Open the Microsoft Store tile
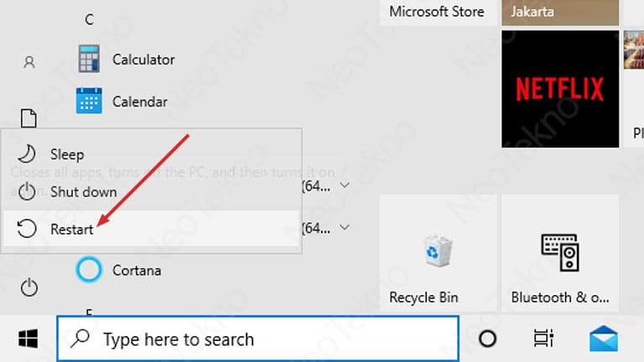644x362 pixels. click(x=438, y=13)
